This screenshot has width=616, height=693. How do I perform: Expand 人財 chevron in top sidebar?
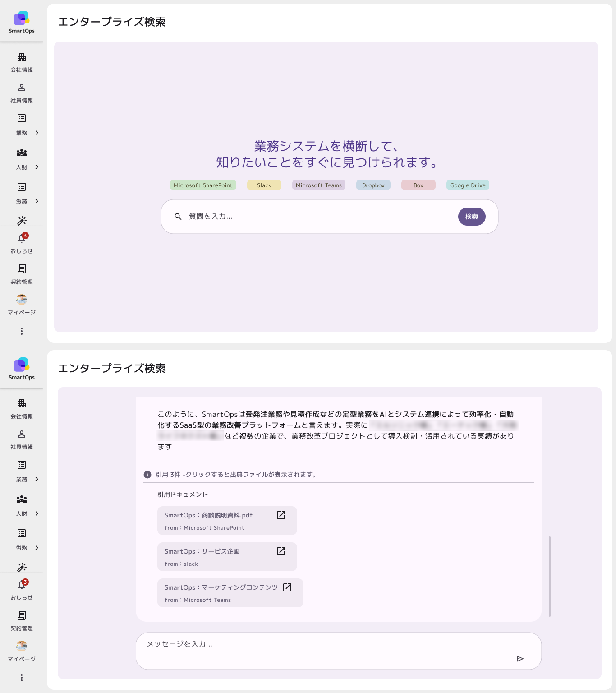[37, 167]
